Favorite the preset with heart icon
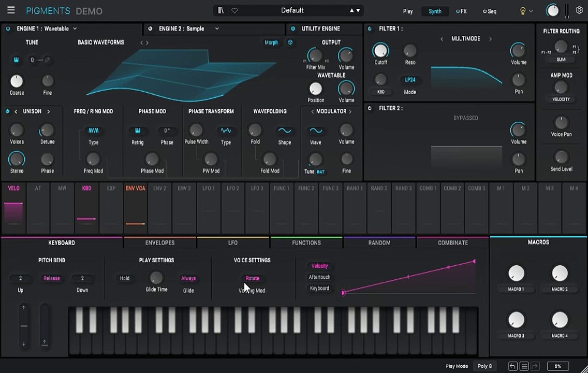This screenshot has width=588, height=373. 234,10
